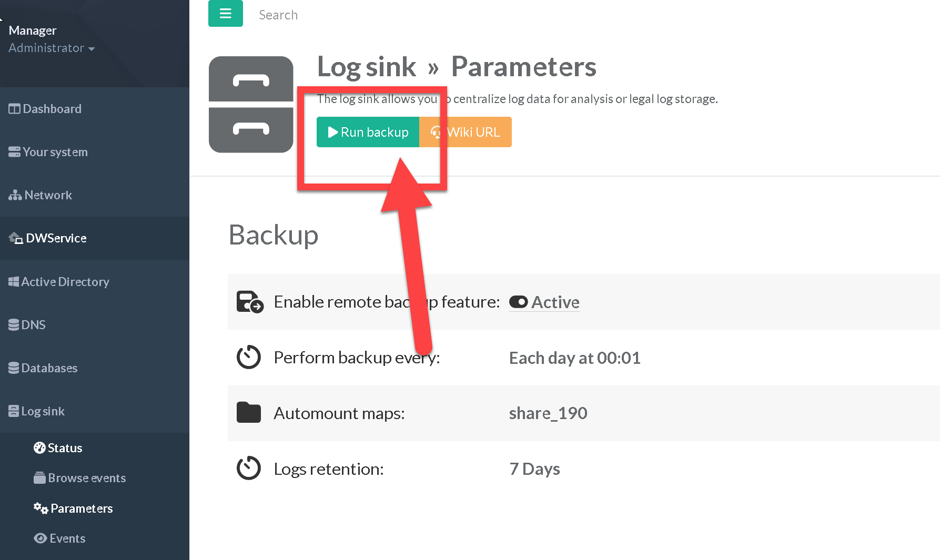Screen dimensions: 940x560
Task: Collapse the Log sink sidebar section
Action: (43, 411)
